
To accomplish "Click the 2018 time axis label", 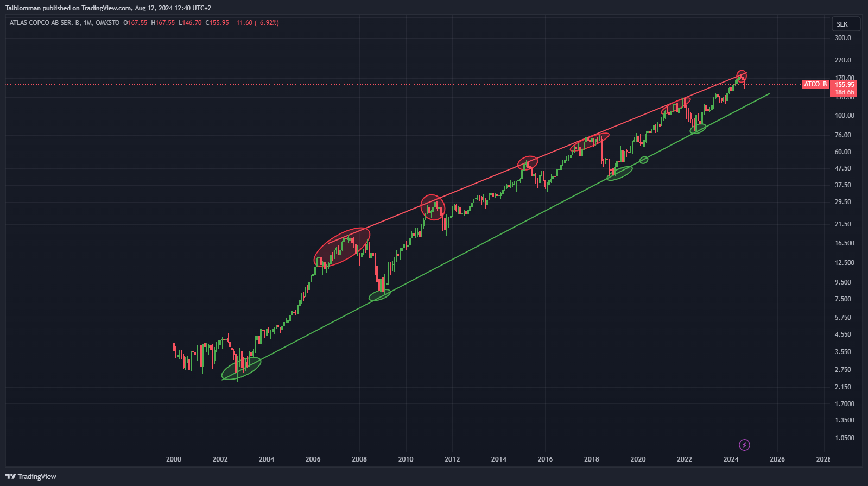I will (592, 459).
